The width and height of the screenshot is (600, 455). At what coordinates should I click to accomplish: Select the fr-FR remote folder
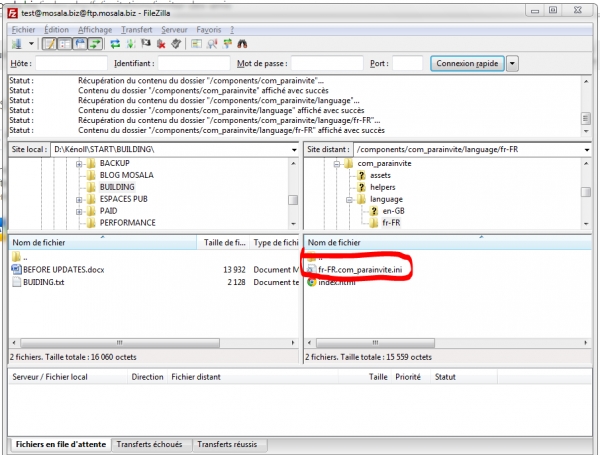[391, 223]
